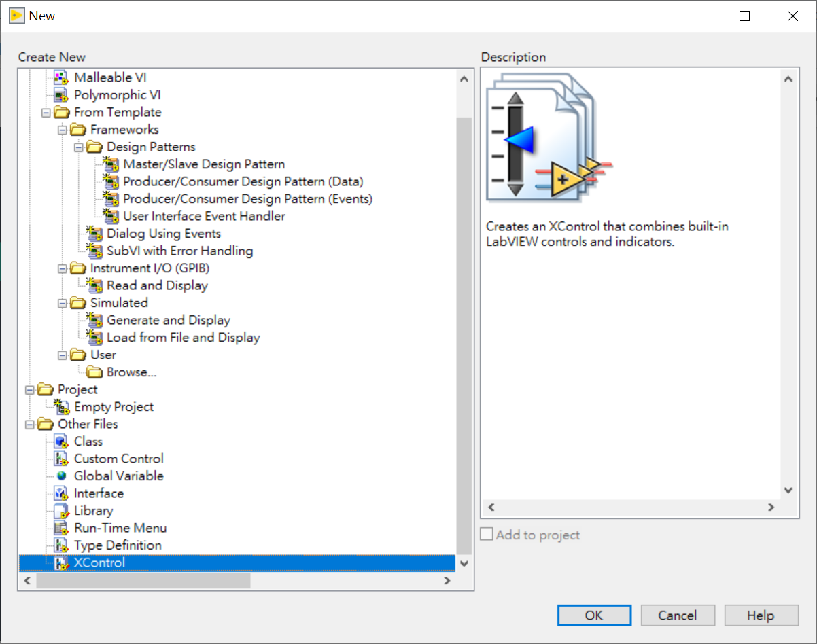The image size is (817, 644).
Task: Select the Custom Control icon
Action: point(61,459)
